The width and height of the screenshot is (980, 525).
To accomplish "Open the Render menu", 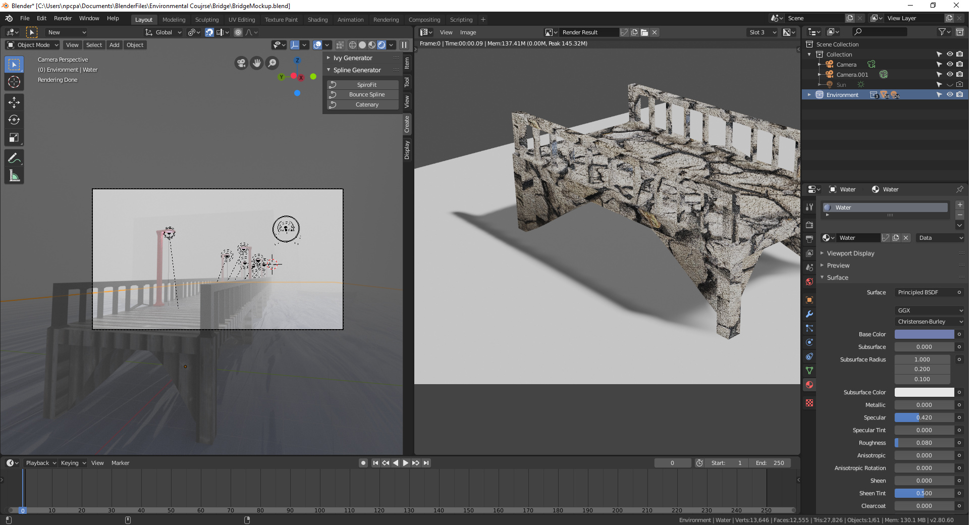I will pos(63,18).
